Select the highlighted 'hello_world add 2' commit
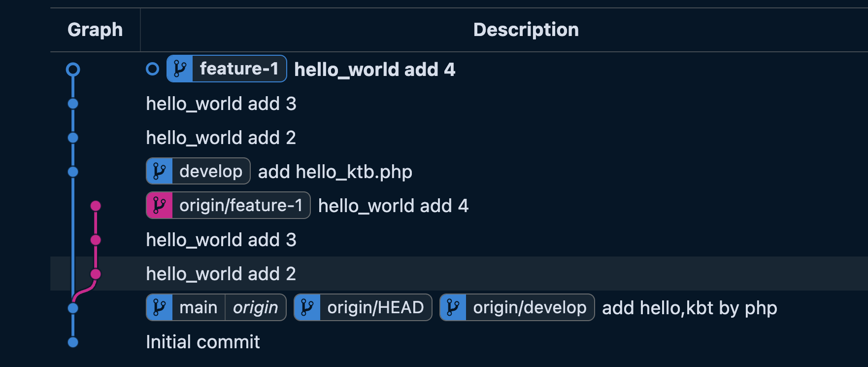Screen dimensions: 868x367 (221, 274)
